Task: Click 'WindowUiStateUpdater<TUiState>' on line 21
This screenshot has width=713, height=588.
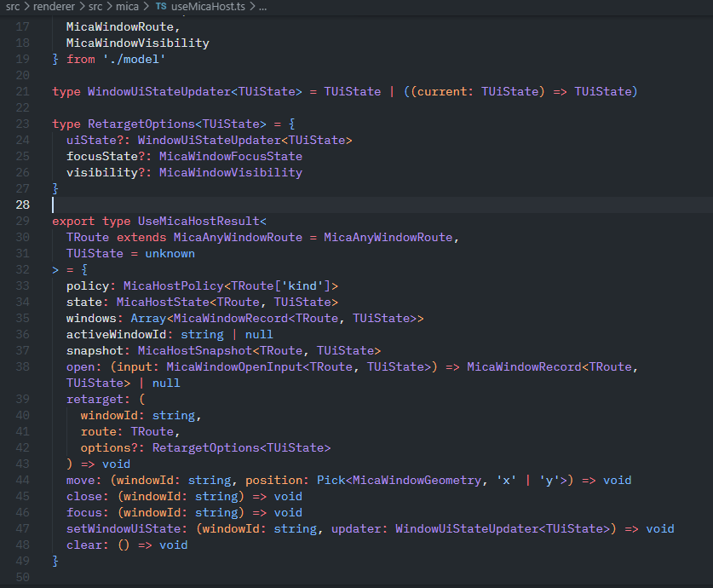Action: pyautogui.click(x=194, y=91)
